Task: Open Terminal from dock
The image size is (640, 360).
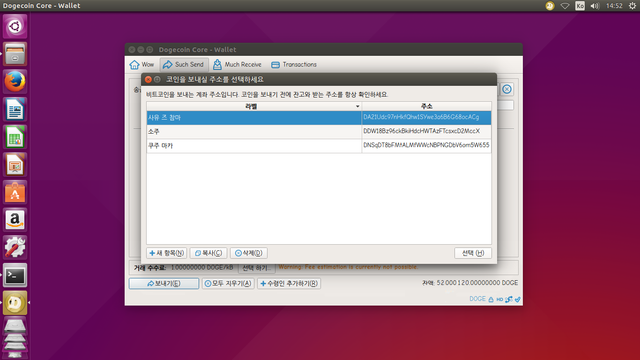Action: point(15,275)
